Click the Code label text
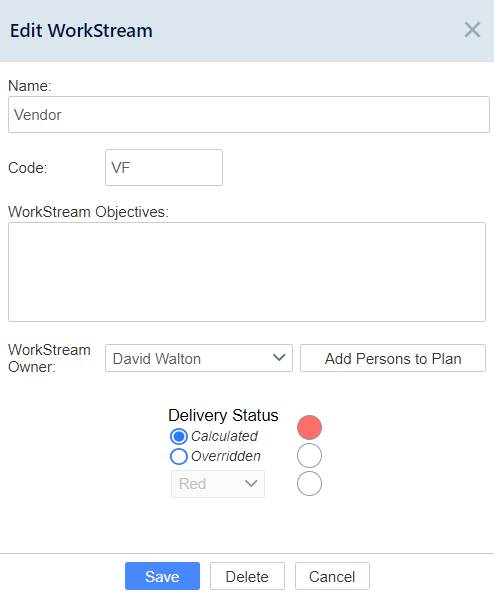 (x=27, y=168)
